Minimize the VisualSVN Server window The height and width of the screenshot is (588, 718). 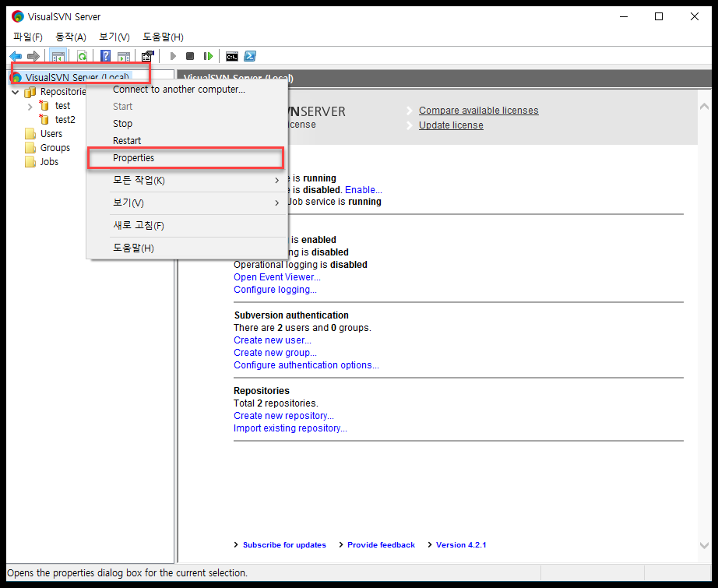pyautogui.click(x=624, y=17)
